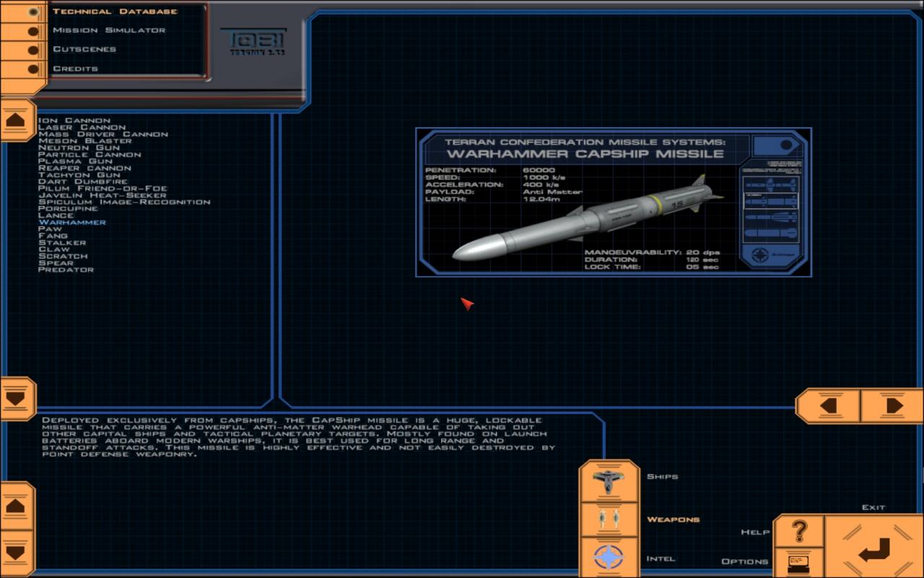Image resolution: width=924 pixels, height=578 pixels.
Task: Select the Mission Simulator radio button
Action: tap(33, 31)
